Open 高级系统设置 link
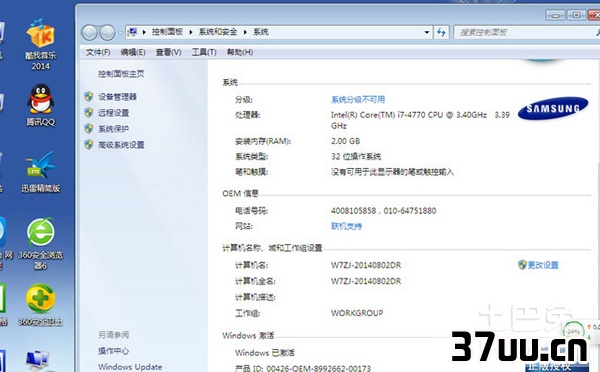 point(121,145)
